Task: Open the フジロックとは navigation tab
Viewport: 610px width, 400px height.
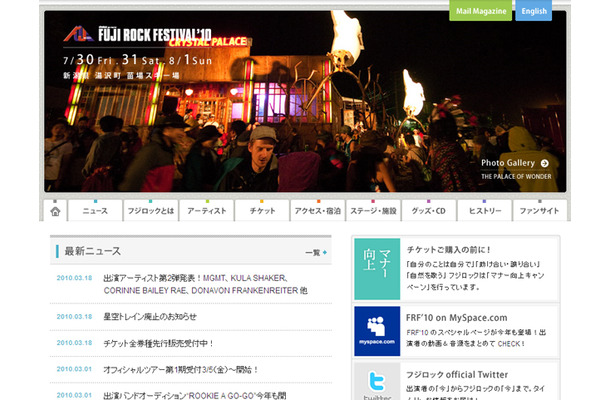Action: [151, 211]
